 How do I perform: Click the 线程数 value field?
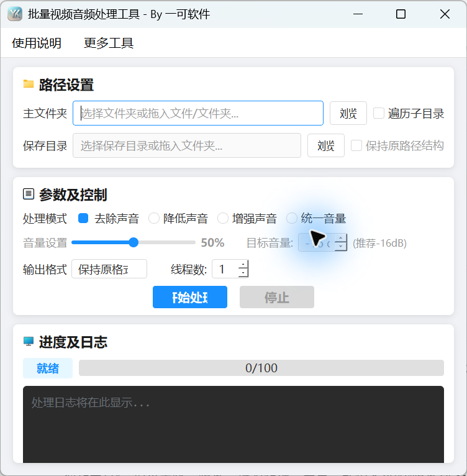point(225,269)
